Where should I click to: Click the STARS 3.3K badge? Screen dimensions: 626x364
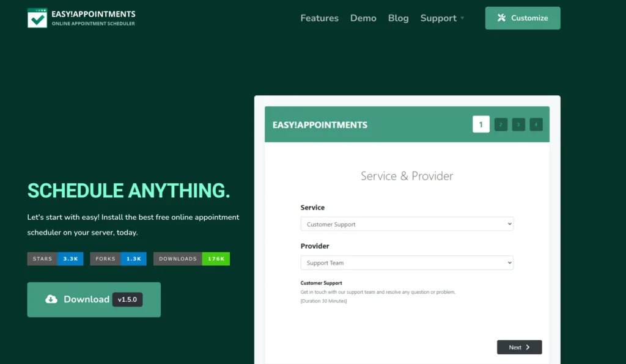(54, 258)
